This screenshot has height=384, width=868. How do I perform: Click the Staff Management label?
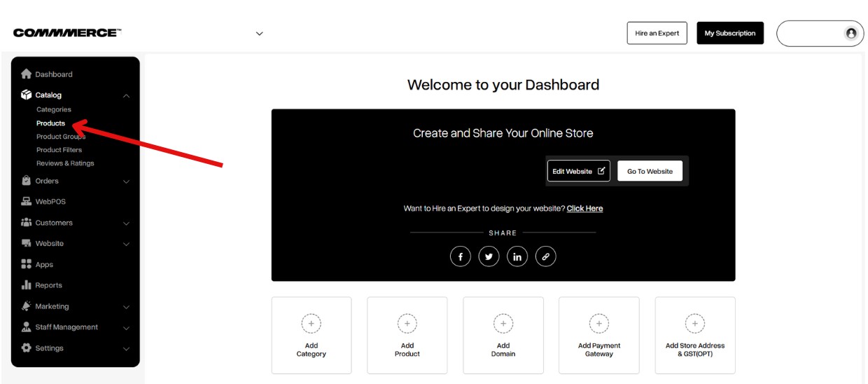(66, 327)
